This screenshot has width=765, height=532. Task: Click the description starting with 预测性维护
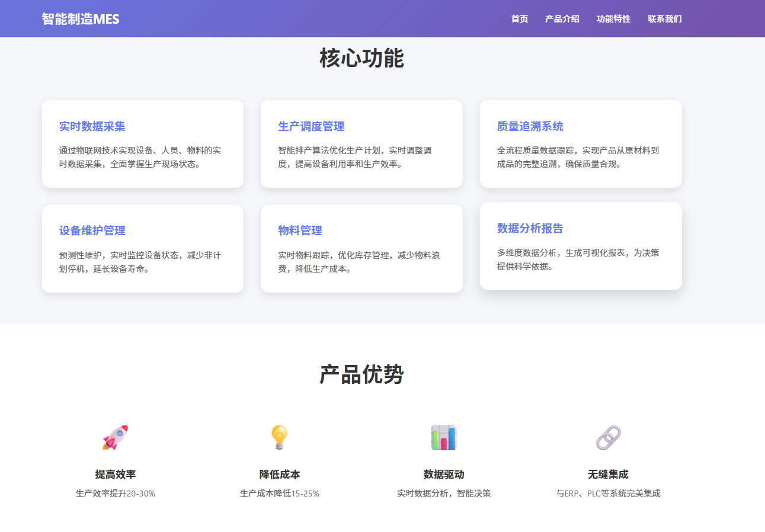coord(140,262)
